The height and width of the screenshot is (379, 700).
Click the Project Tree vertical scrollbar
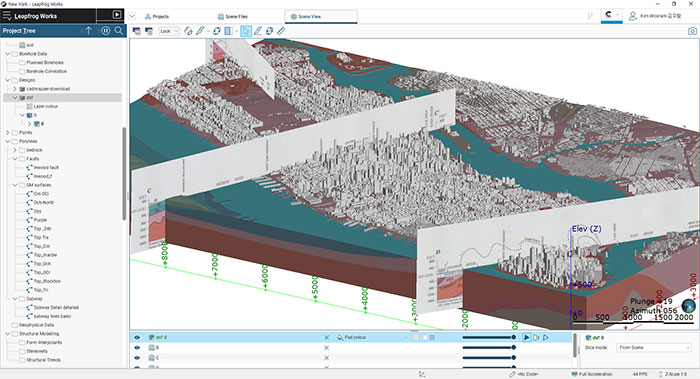124,174
